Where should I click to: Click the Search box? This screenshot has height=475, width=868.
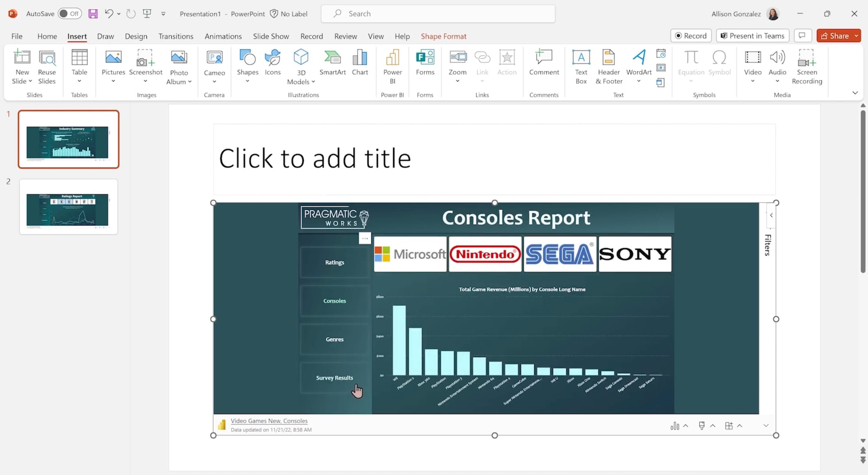coord(438,13)
